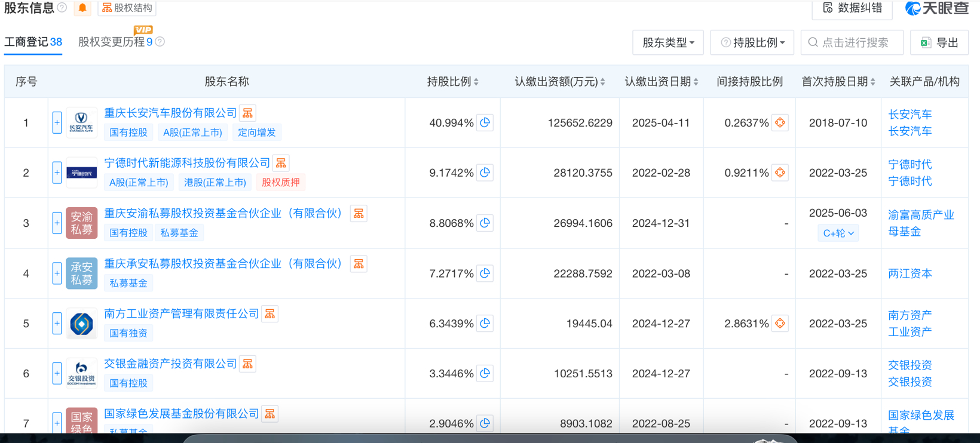The width and height of the screenshot is (980, 443).
Task: Click the chart icon next to 3.3446%
Action: (485, 373)
